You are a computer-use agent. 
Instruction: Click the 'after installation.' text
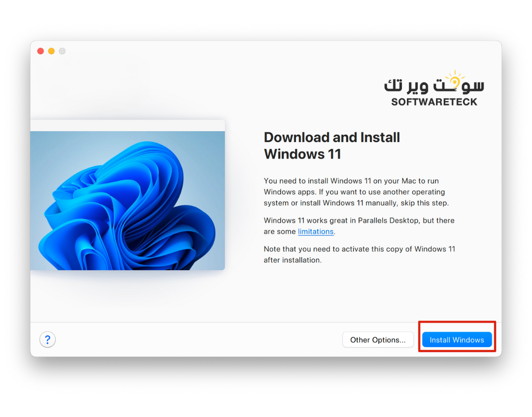click(x=292, y=260)
